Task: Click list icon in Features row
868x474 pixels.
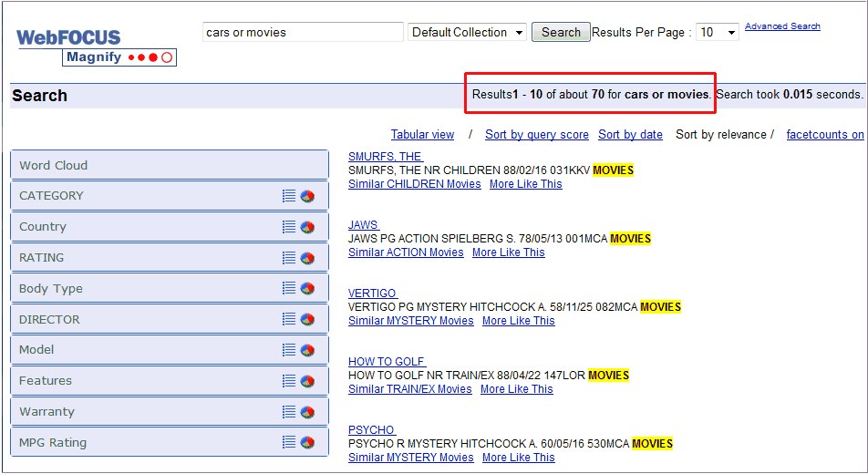Action: (289, 381)
